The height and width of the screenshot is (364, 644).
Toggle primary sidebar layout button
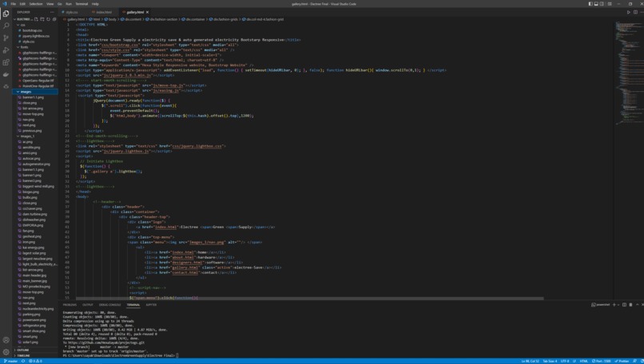(x=590, y=4)
